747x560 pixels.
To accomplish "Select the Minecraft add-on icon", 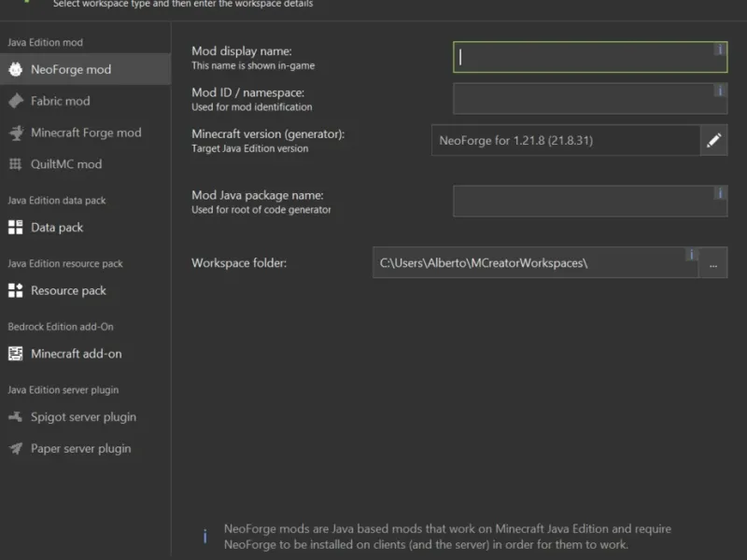I will tap(15, 354).
